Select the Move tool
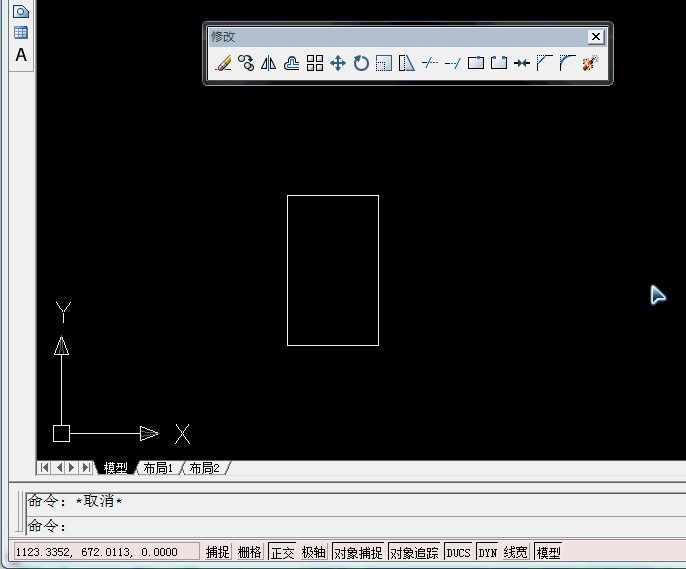 [338, 63]
